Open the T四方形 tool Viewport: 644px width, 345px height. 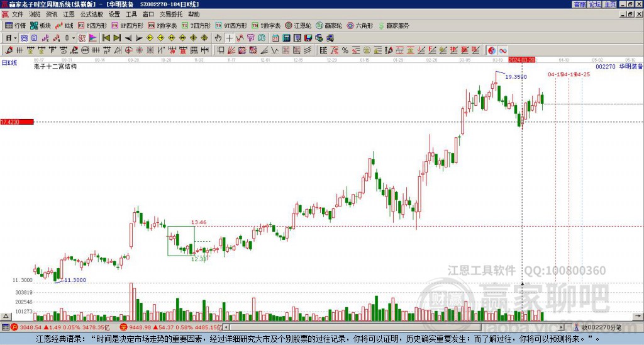click(x=196, y=25)
